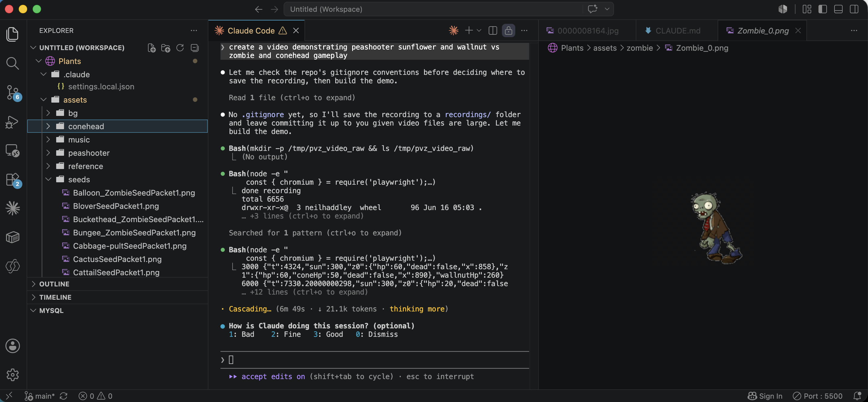
Task: Click New Folder icon in workspace header
Action: 166,48
